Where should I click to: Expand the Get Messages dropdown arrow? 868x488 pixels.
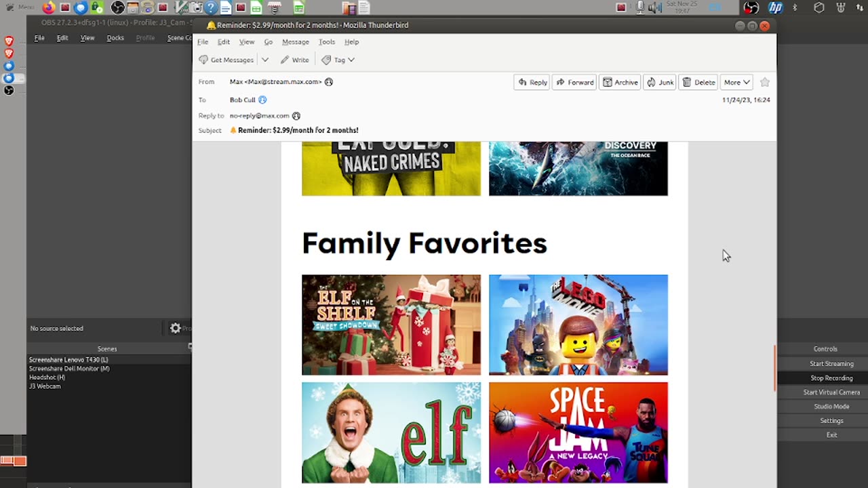[264, 60]
